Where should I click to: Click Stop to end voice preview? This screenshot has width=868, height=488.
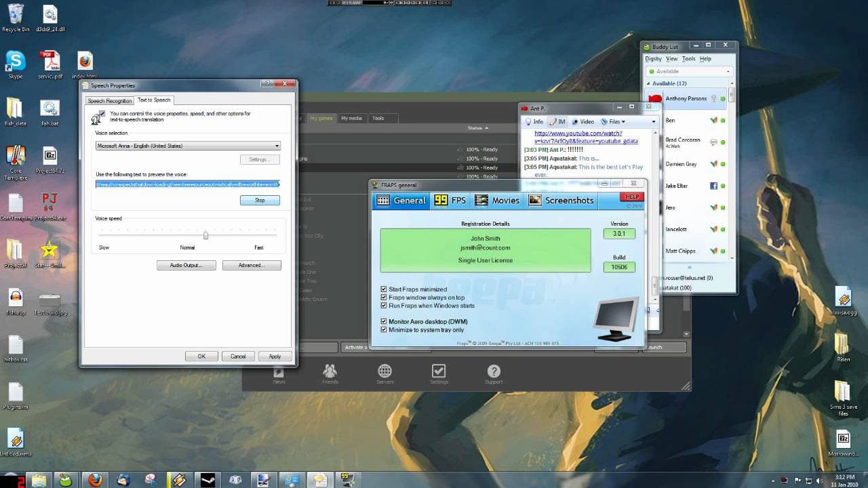[260, 201]
